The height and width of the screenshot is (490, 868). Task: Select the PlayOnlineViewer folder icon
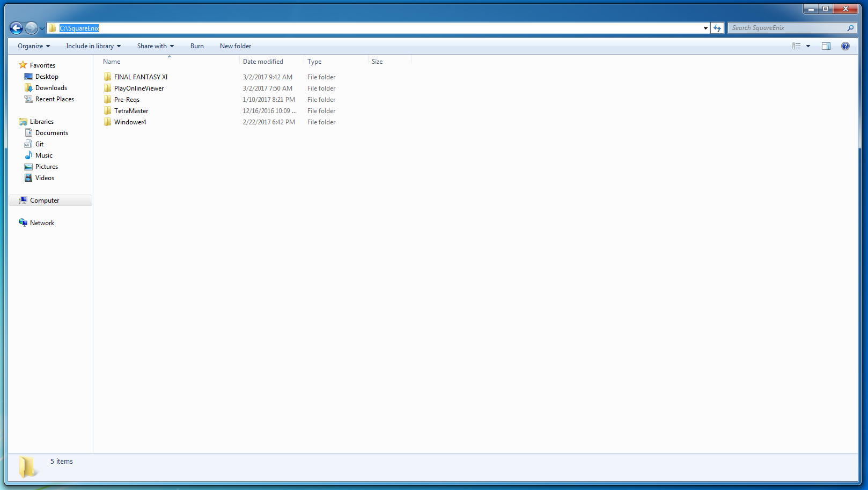click(108, 88)
